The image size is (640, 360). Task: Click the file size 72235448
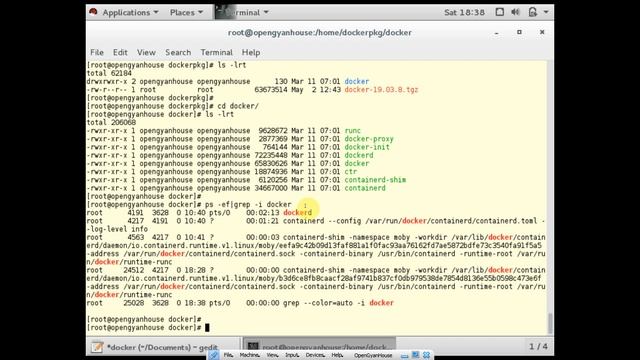[x=271, y=155]
